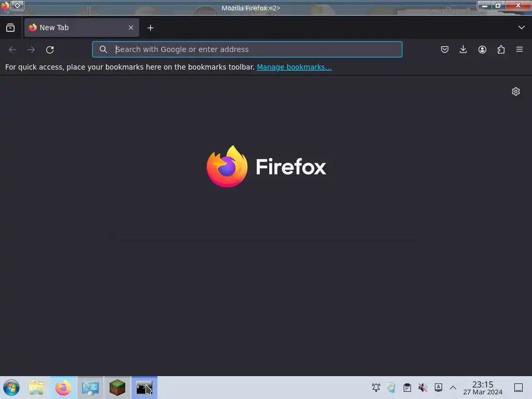Open notifications bell in system tray
Viewport: 532px width, 399px height.
tap(376, 387)
